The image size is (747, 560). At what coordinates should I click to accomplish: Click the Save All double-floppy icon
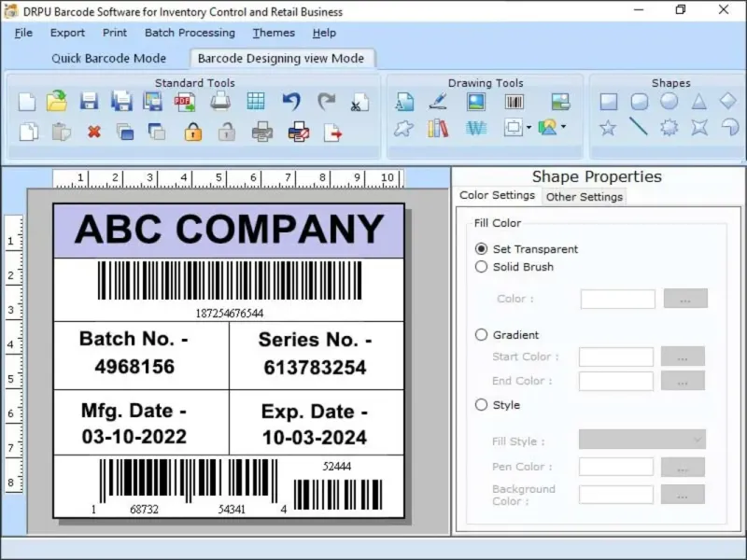(122, 102)
